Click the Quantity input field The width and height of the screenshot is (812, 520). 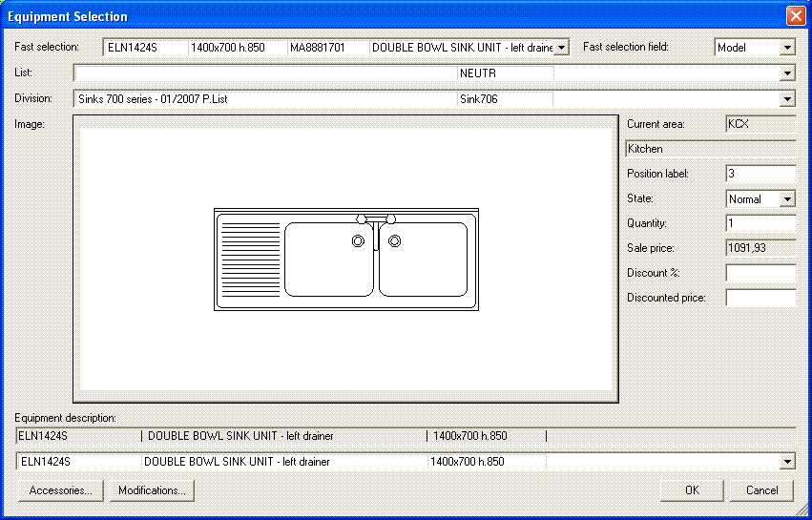point(760,223)
